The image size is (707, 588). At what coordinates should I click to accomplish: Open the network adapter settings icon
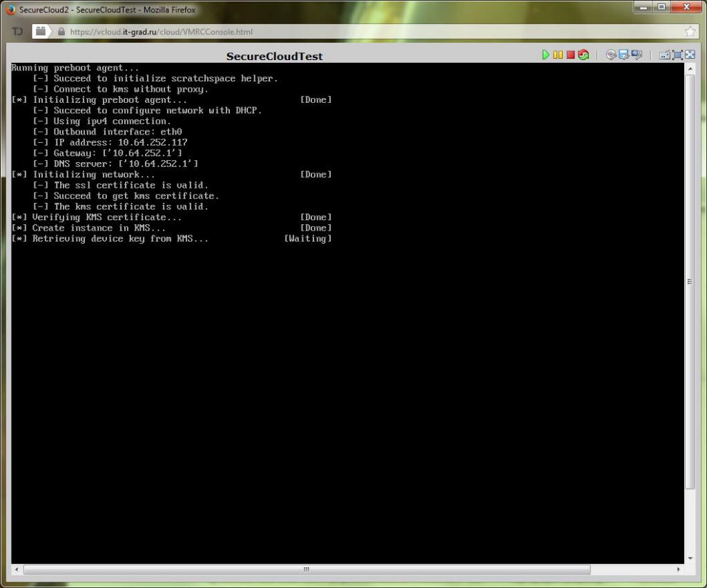point(637,55)
